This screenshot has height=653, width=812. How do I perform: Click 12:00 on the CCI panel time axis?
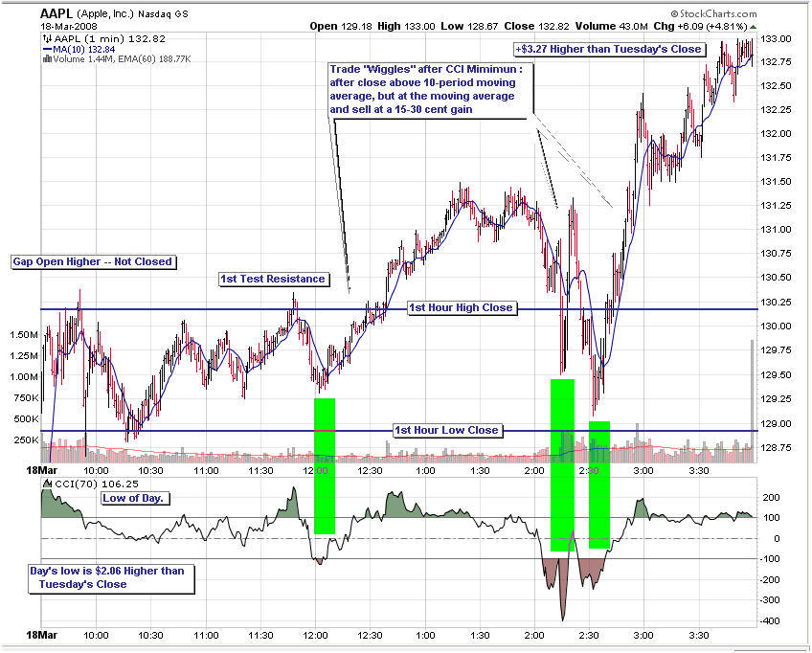315,636
